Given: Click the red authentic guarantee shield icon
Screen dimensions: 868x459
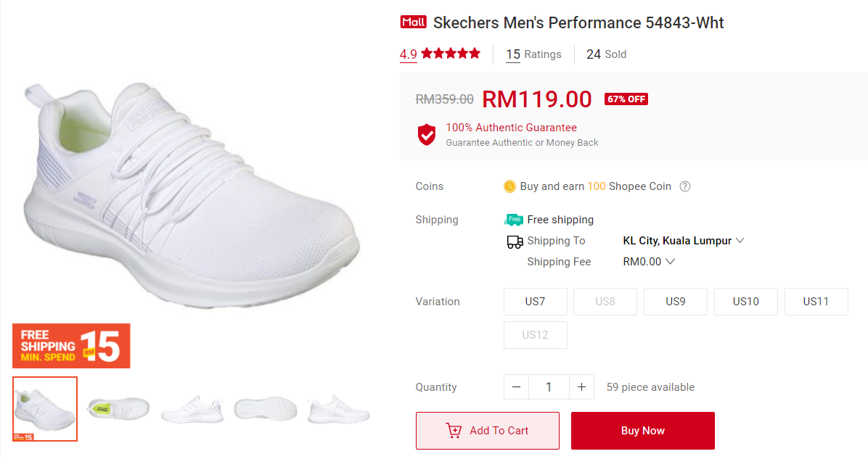Looking at the screenshot, I should (426, 134).
